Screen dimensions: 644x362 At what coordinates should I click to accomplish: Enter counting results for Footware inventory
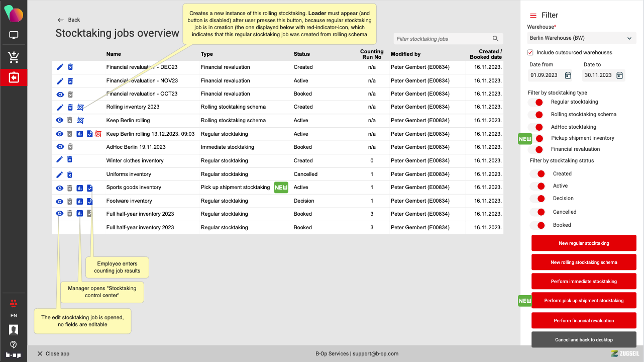click(89, 201)
